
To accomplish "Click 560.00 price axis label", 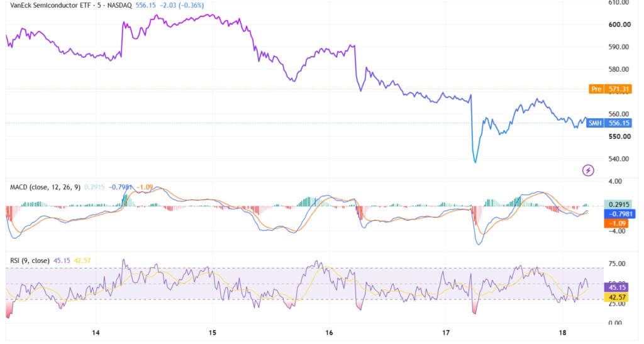I will (x=619, y=114).
